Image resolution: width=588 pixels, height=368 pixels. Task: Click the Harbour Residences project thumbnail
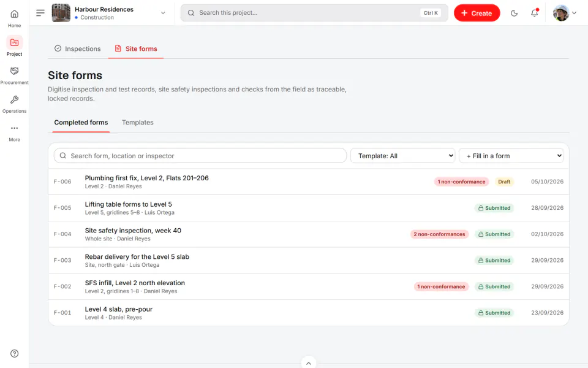[x=61, y=13]
